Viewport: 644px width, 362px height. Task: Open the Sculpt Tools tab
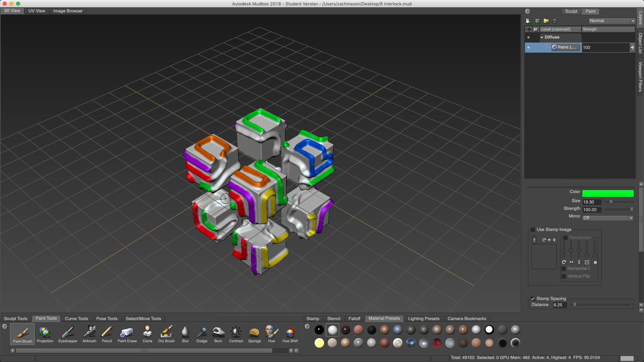[x=16, y=319]
